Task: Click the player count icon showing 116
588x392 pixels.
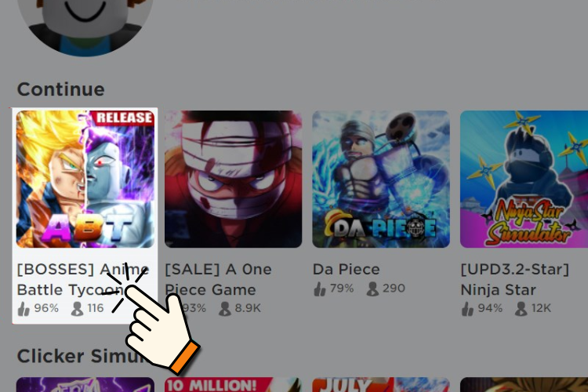Action: point(78,309)
